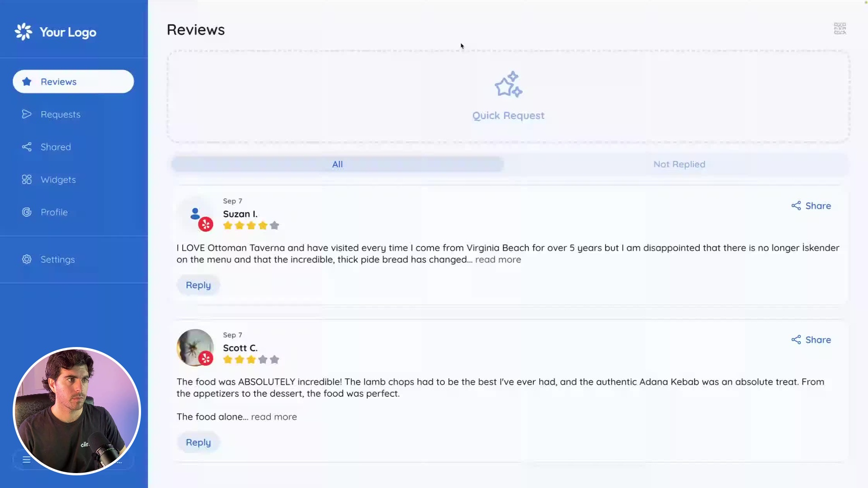The image size is (868, 488).
Task: Reply to Scott C.'s review
Action: tap(198, 442)
